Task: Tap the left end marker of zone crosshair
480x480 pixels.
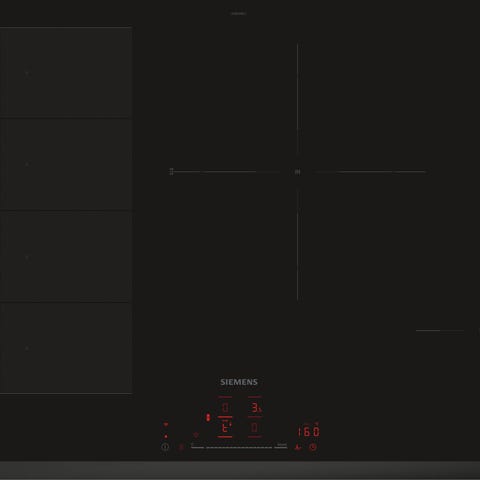Action: (x=171, y=172)
